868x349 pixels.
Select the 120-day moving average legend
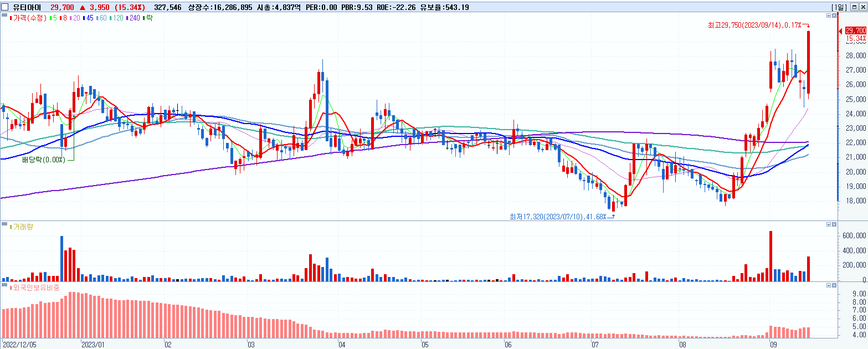click(116, 18)
